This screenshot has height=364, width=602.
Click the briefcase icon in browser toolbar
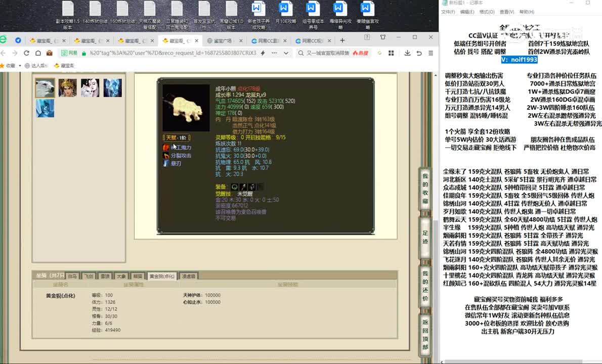point(49,53)
